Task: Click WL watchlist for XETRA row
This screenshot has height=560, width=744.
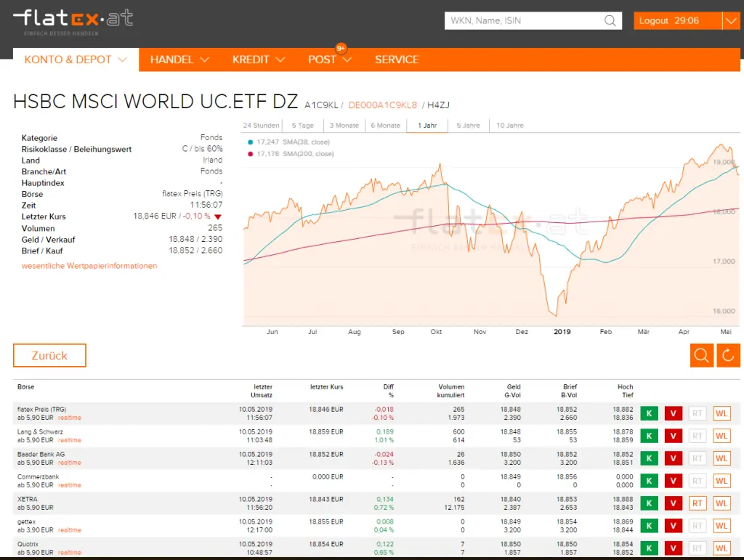Action: pyautogui.click(x=721, y=503)
